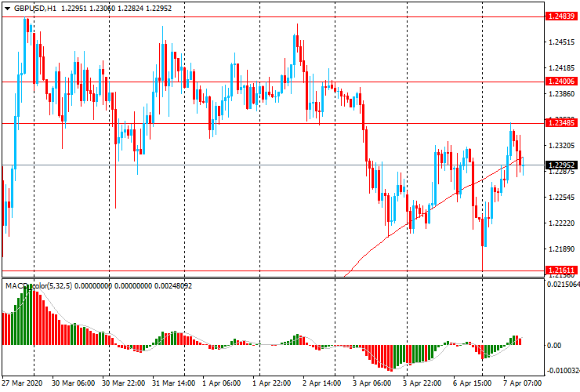This screenshot has height=392, width=580.
Task: Click the 31 Mar 14:00 time label
Action: pos(174,383)
